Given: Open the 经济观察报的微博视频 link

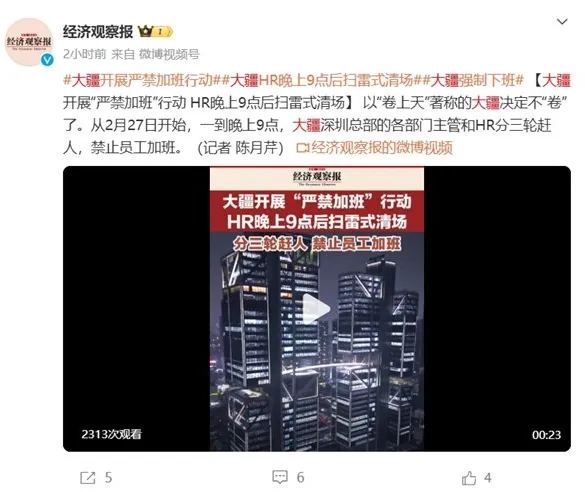Looking at the screenshot, I should (x=382, y=148).
